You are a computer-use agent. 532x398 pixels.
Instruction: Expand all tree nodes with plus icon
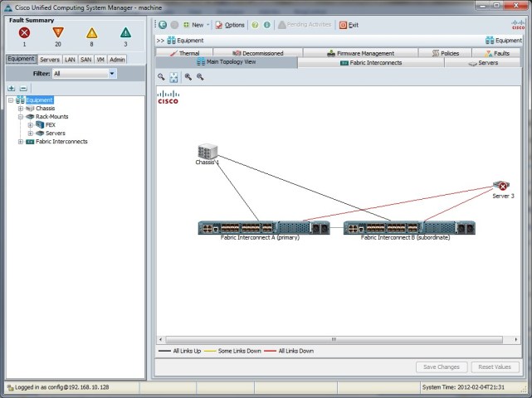(11, 89)
